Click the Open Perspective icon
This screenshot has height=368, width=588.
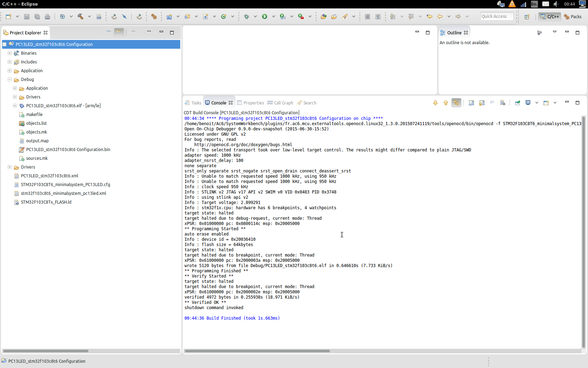[527, 16]
